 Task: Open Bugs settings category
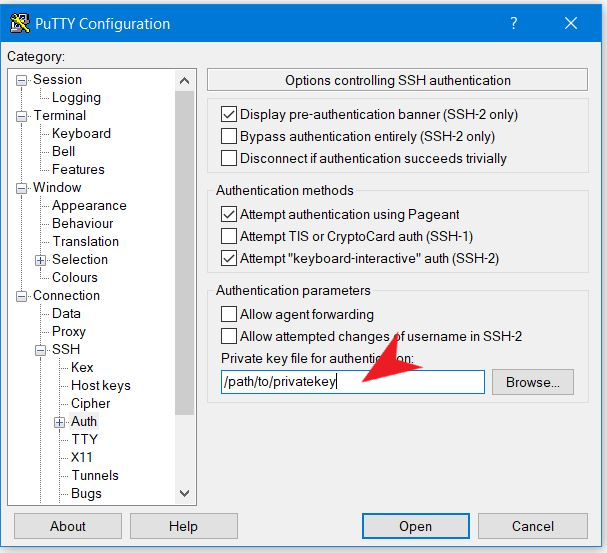pyautogui.click(x=86, y=493)
